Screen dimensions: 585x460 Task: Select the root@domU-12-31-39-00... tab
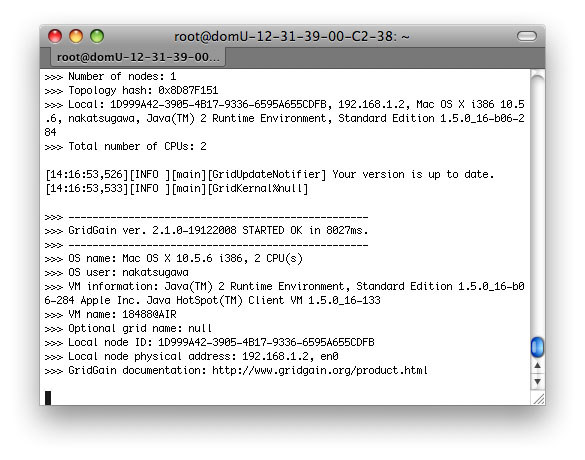coord(138,57)
